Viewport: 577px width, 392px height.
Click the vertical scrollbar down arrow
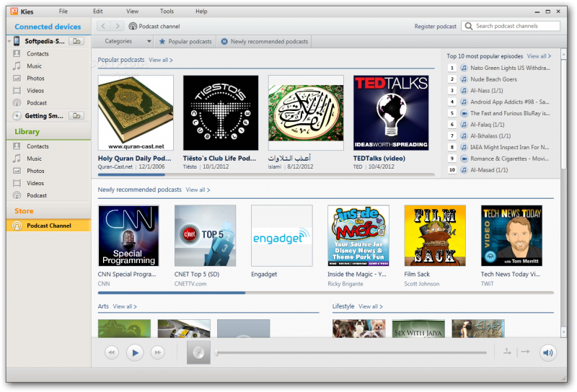pyautogui.click(x=563, y=332)
